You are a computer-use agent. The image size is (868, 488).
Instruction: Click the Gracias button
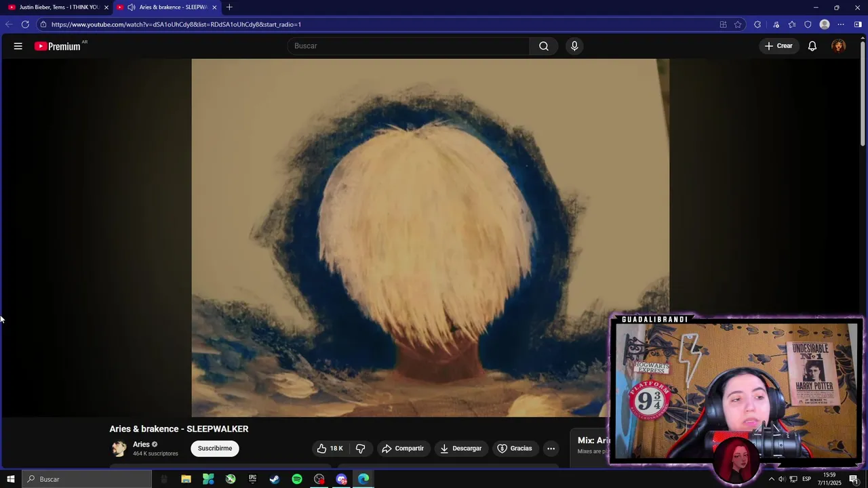[514, 448]
